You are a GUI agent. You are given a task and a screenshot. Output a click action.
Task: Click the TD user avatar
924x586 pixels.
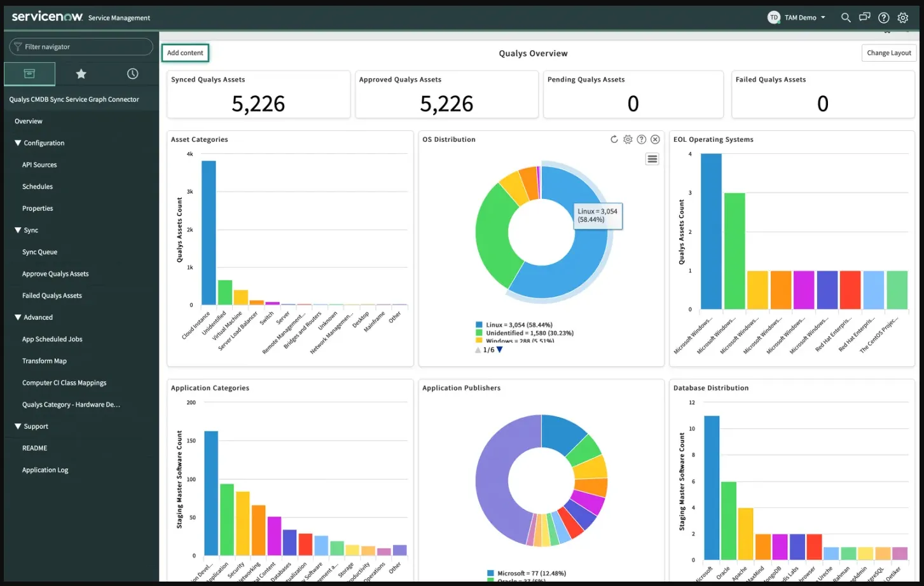[x=773, y=18]
